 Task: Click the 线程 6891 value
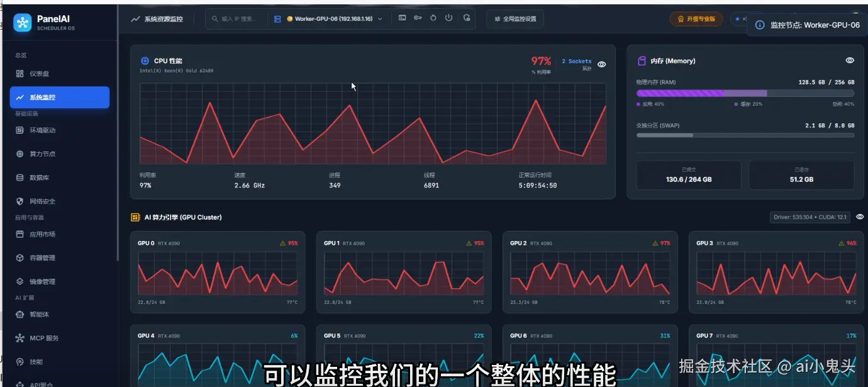pyautogui.click(x=431, y=186)
